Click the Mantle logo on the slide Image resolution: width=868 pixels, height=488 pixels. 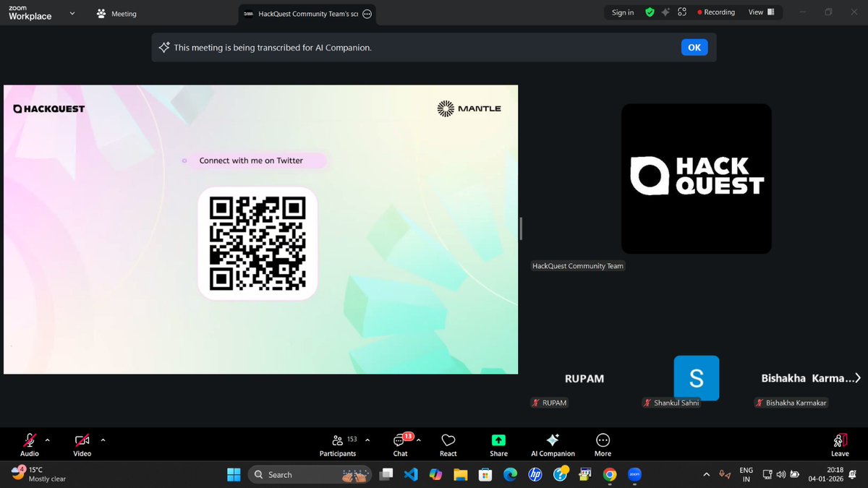469,108
